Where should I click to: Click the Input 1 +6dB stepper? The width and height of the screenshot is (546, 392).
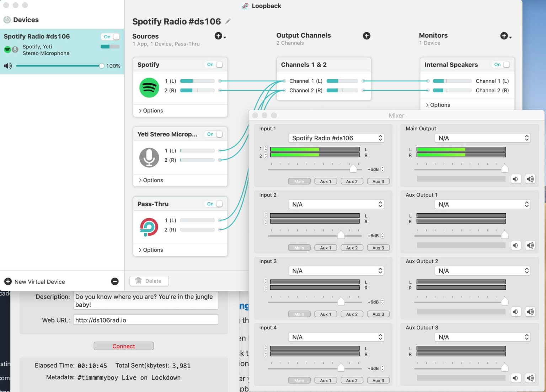point(382,169)
